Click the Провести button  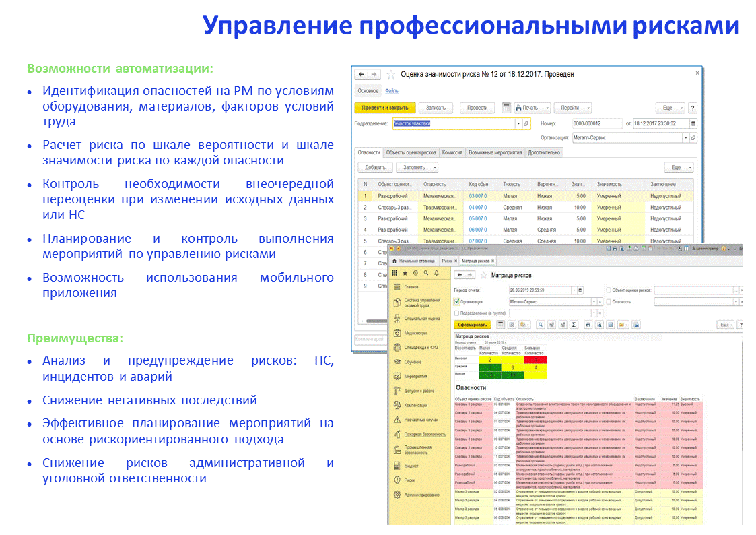coord(477,108)
